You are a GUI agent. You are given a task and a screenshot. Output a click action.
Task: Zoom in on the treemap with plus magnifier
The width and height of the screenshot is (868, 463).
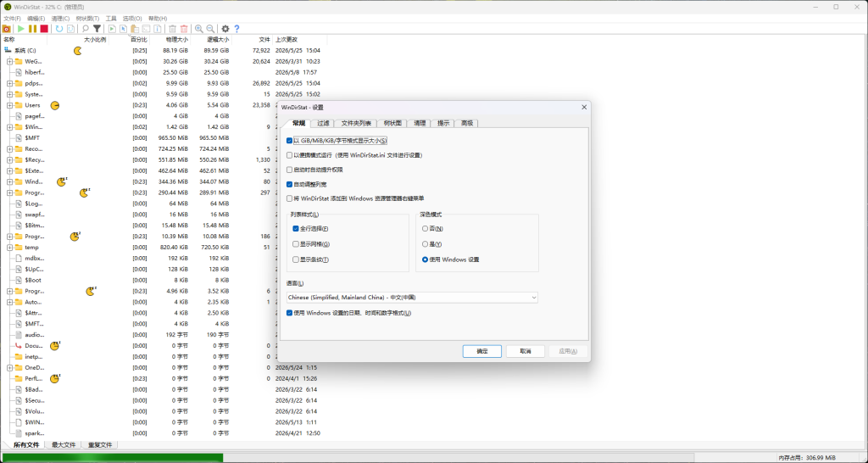point(198,29)
